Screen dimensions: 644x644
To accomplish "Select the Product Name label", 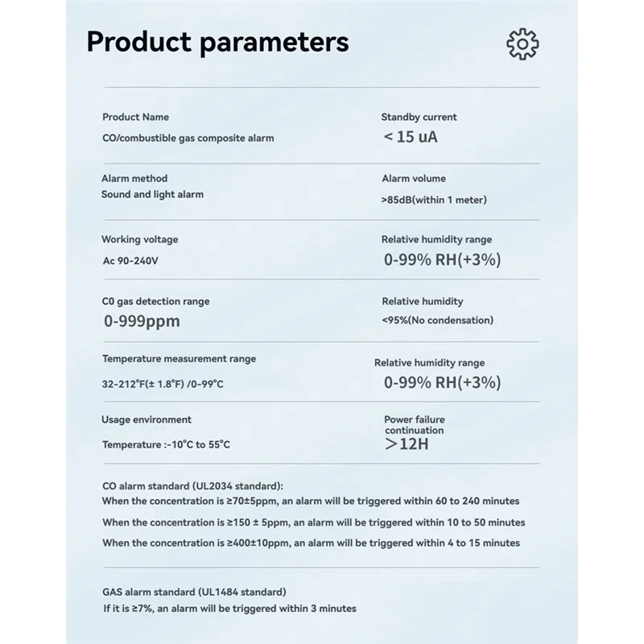I will 135,118.
